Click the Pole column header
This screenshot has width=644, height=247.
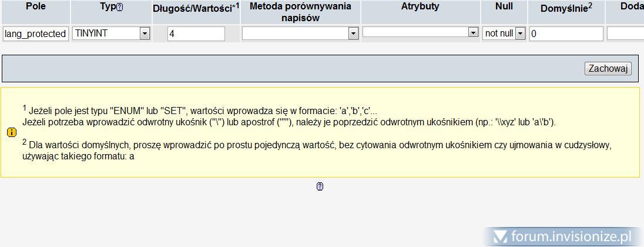[36, 6]
